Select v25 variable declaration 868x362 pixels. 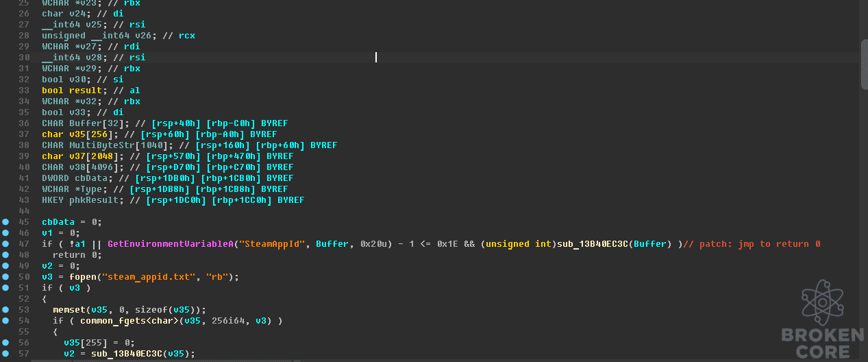94,25
